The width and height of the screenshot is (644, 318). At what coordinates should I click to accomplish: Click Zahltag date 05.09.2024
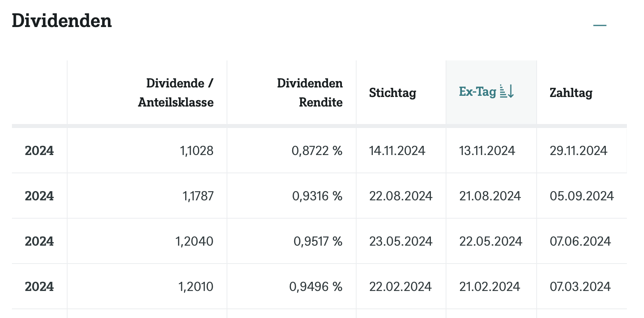[582, 196]
